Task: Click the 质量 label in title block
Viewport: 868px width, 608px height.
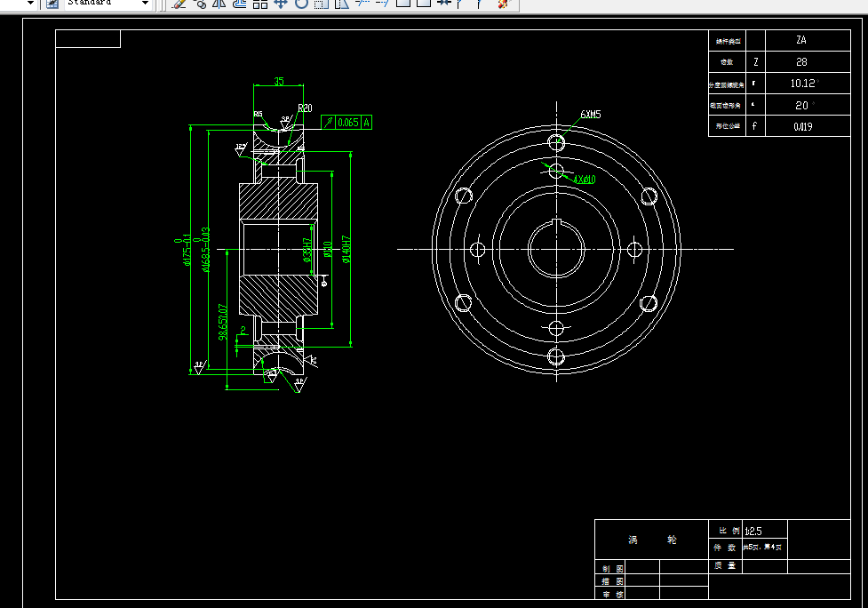Action: point(725,565)
